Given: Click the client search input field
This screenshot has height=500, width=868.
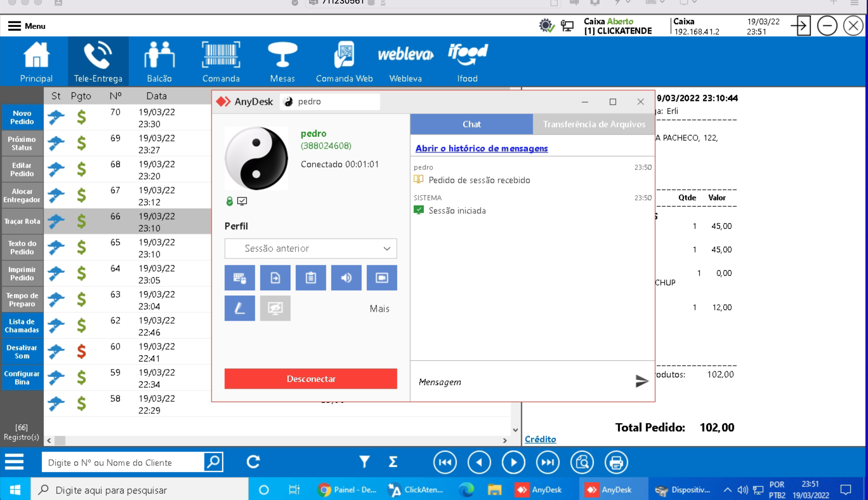Looking at the screenshot, I should (123, 463).
